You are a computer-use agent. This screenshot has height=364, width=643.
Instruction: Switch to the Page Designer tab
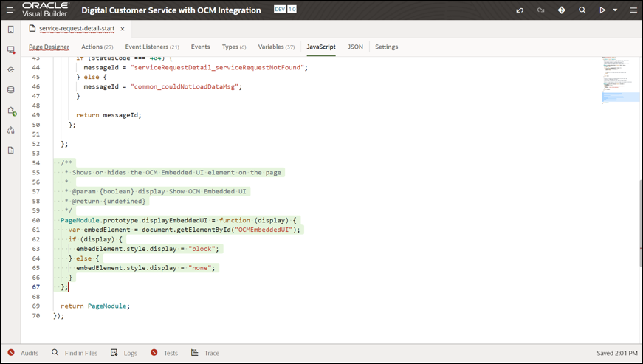pos(49,47)
